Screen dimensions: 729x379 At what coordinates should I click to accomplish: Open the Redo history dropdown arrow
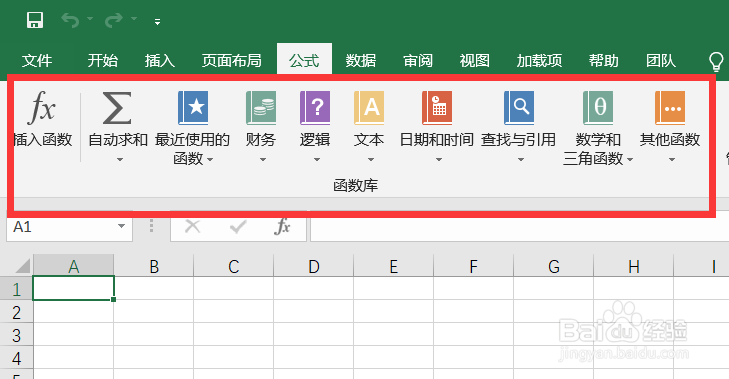point(134,19)
